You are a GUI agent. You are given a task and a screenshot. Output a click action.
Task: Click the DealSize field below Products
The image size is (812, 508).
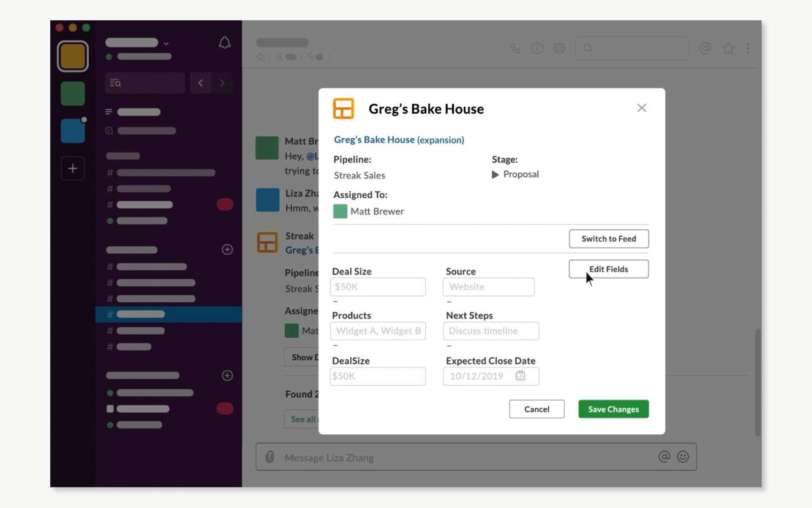click(378, 376)
